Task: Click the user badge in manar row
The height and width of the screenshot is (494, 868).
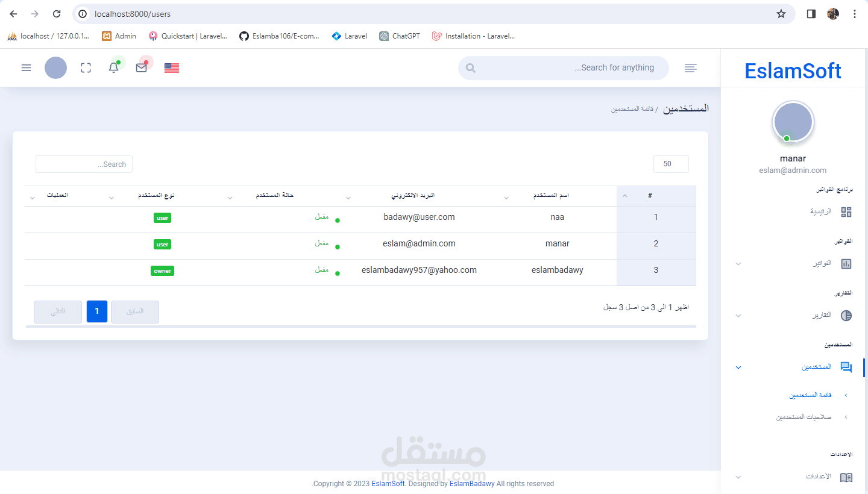Action: coord(162,245)
